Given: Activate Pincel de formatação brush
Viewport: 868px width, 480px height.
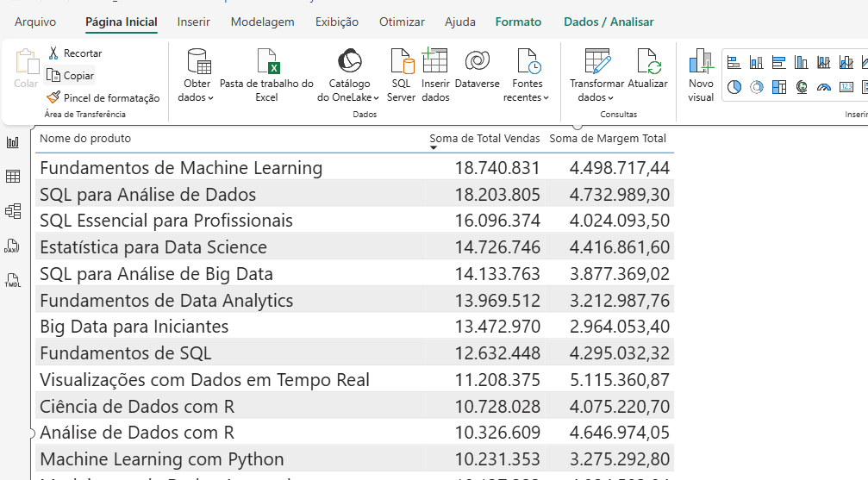Looking at the screenshot, I should click(103, 98).
